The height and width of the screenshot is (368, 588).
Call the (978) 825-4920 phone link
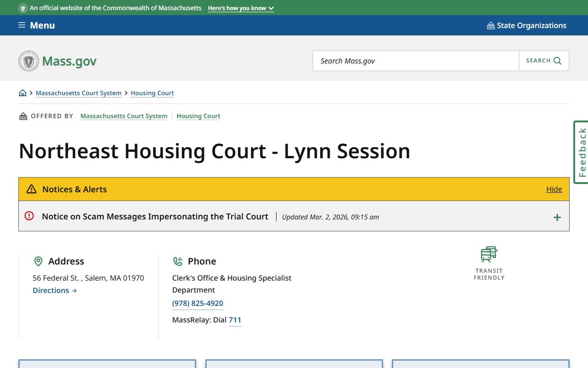198,304
